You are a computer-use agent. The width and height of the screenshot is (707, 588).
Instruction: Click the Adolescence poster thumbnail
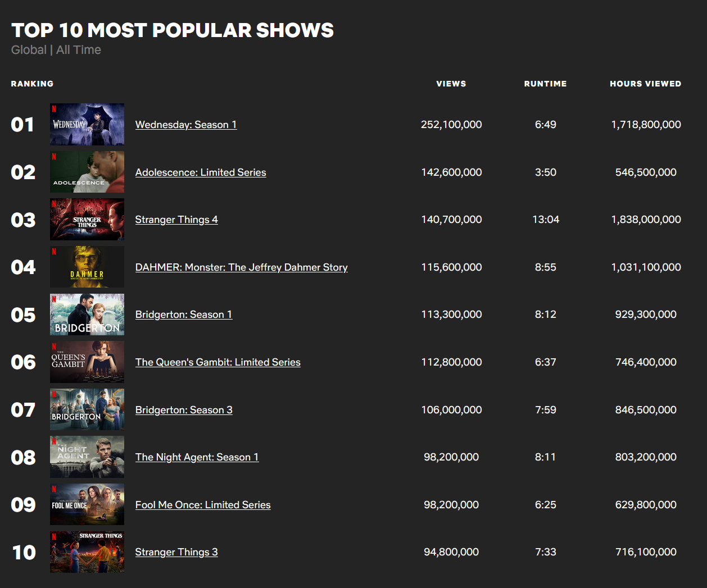(87, 172)
